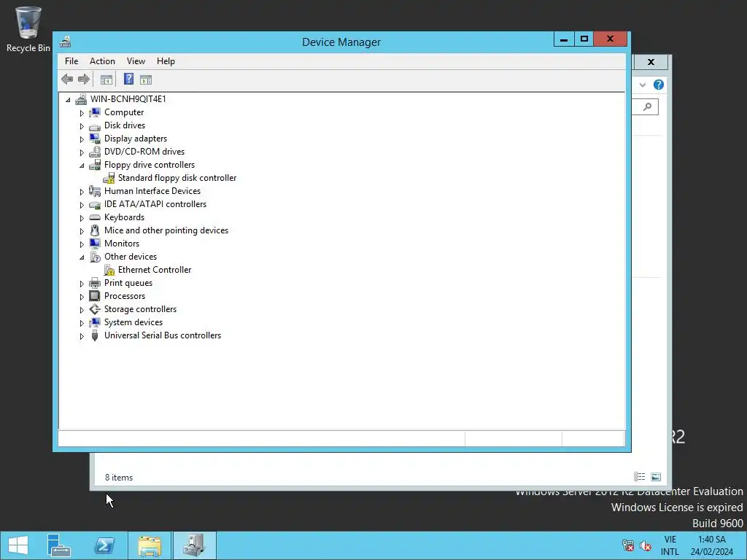
Task: Expand Universal Serial Bus controllers node
Action: tap(82, 335)
